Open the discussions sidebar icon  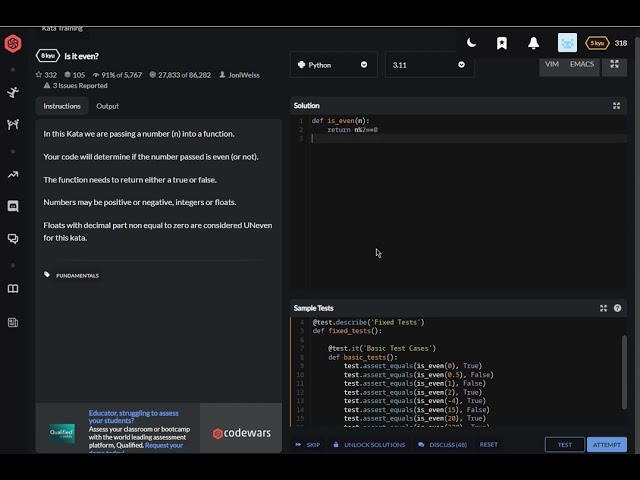pyautogui.click(x=13, y=239)
